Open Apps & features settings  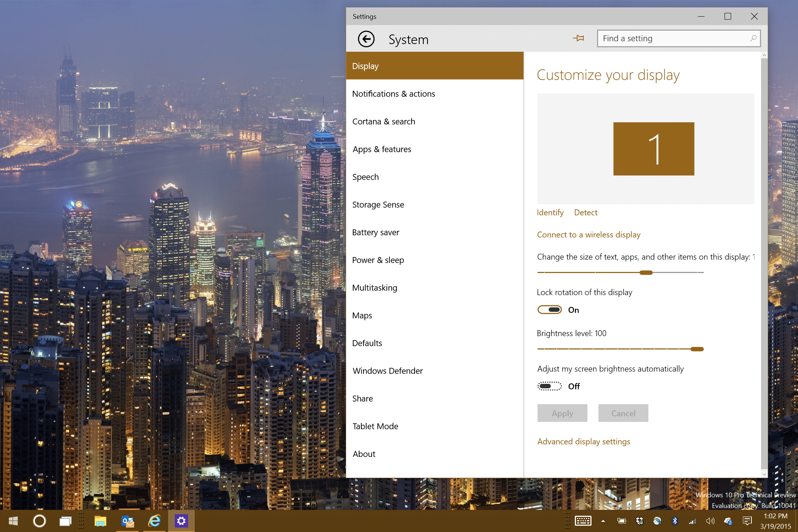(435, 149)
